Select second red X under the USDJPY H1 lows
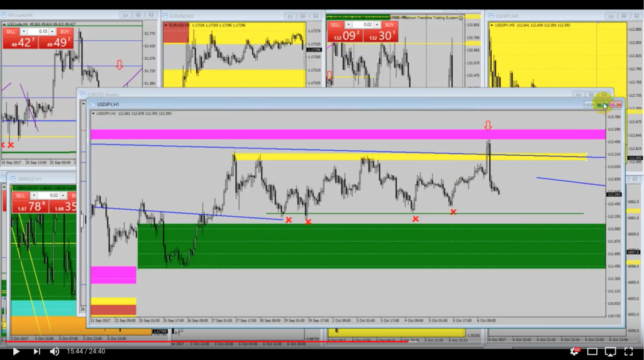This screenshot has width=644, height=360. pos(308,222)
